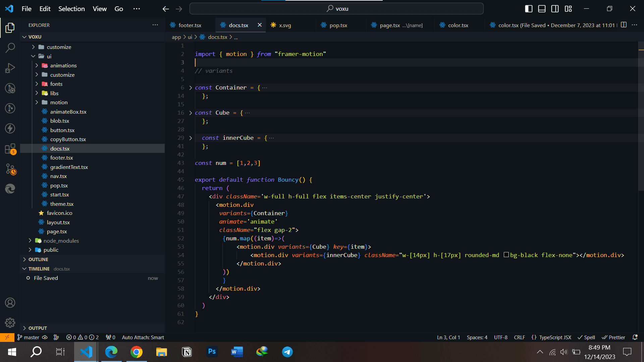This screenshot has width=644, height=362.
Task: Open errors and warnings counter in status bar
Action: click(x=82, y=338)
